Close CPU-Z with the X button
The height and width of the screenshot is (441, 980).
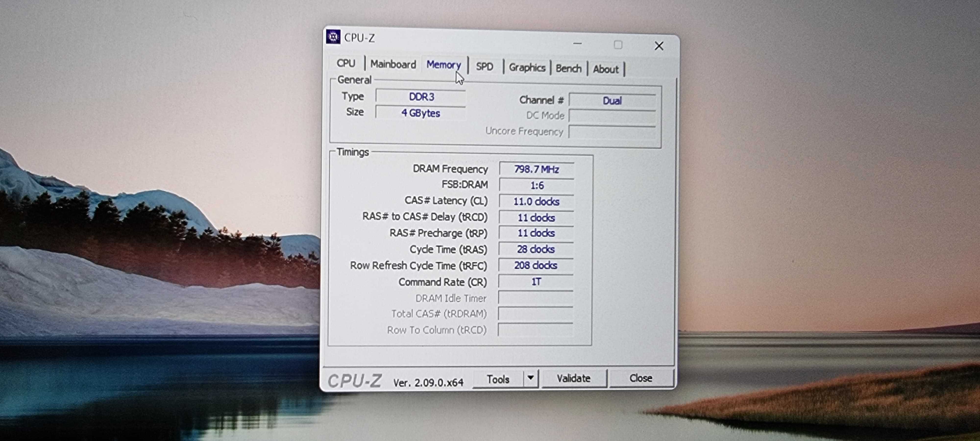(x=659, y=46)
